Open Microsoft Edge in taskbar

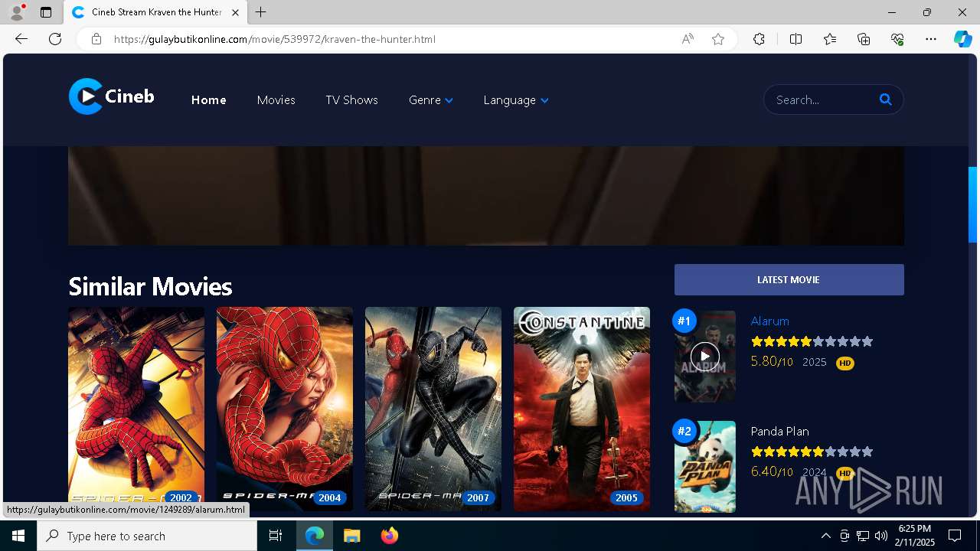[315, 536]
